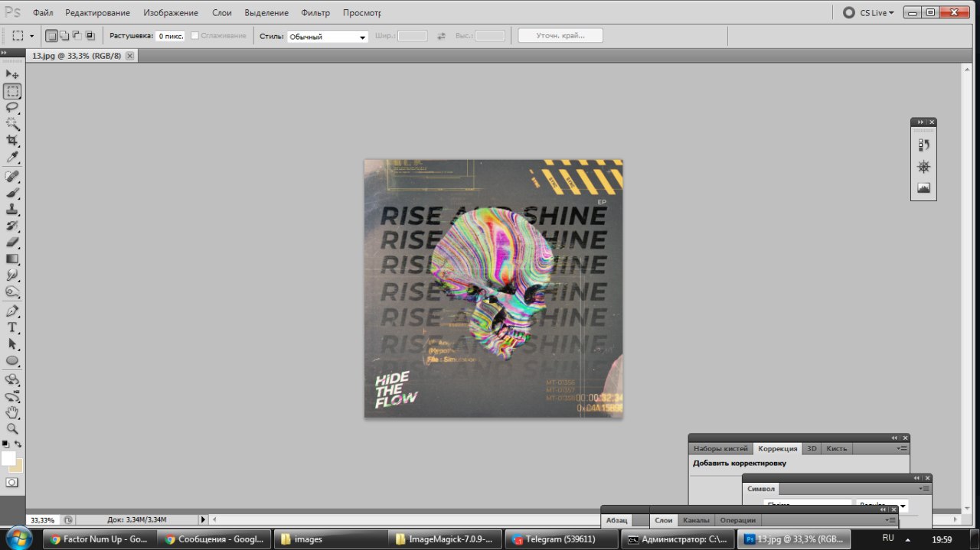Open the Стиль dropdown set to Обычный
980x550 pixels.
coord(328,37)
